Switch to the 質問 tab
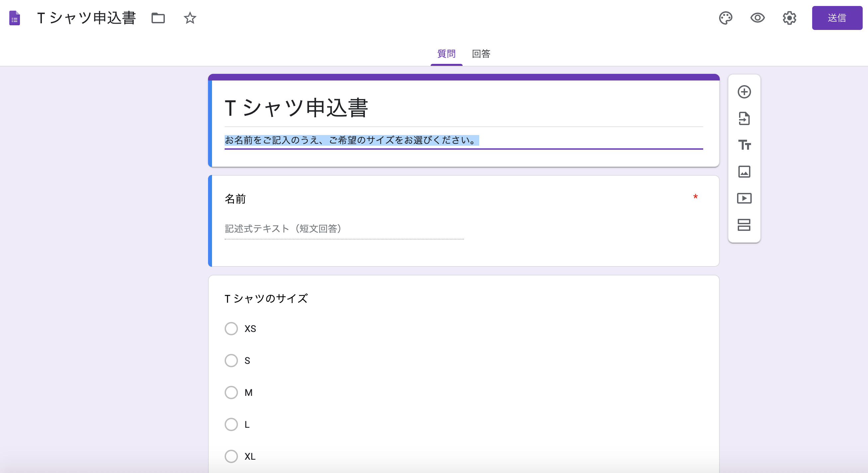 446,54
